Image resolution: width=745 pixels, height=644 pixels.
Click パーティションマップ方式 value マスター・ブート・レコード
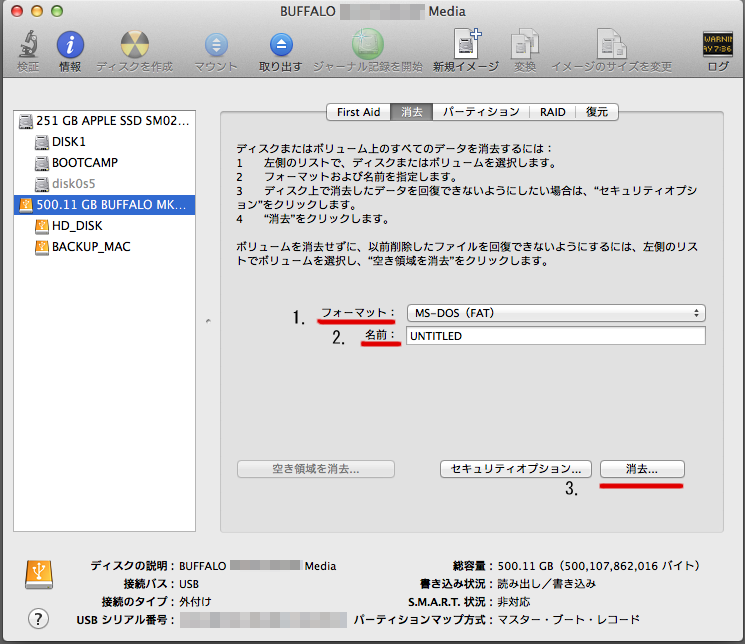coord(568,620)
